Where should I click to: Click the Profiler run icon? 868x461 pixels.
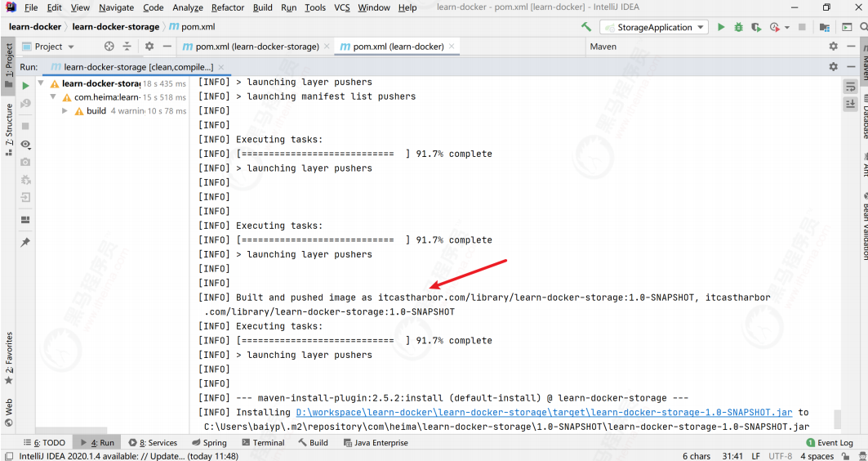point(774,27)
